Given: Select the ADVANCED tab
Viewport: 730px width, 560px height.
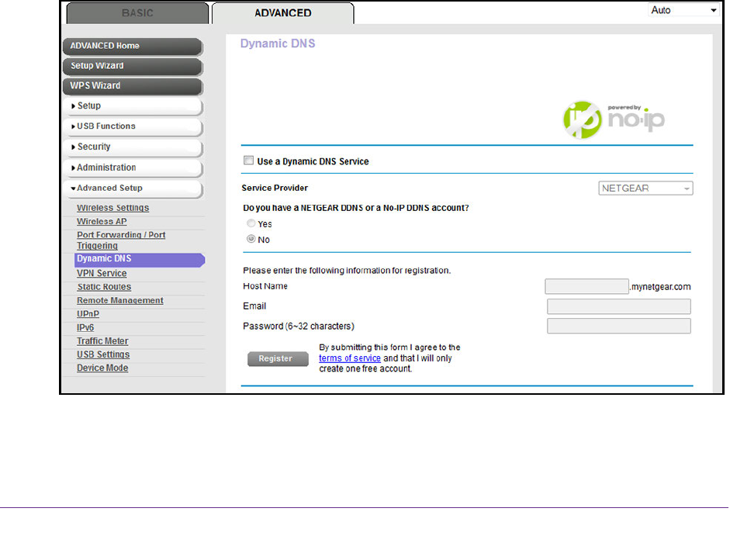Looking at the screenshot, I should (x=282, y=13).
